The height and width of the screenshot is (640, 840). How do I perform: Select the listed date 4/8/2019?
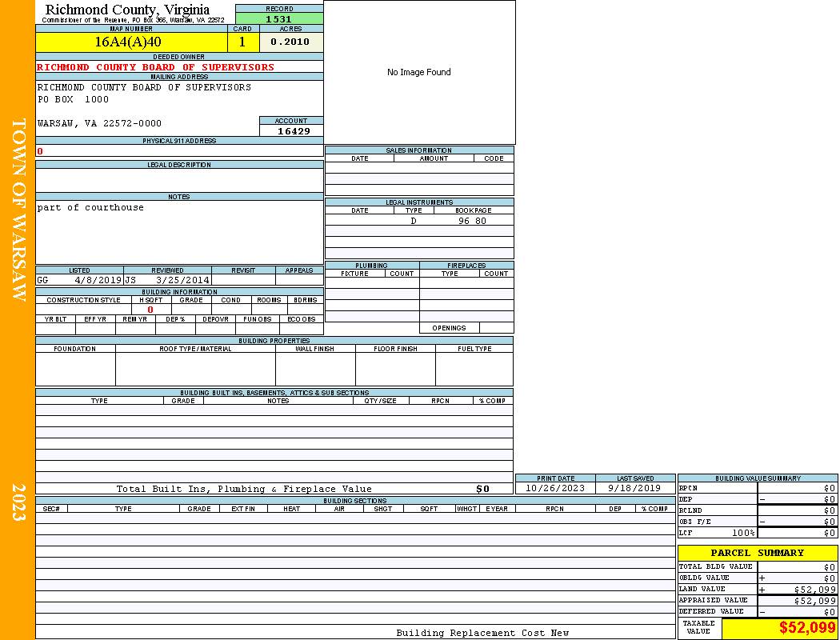tap(98, 281)
